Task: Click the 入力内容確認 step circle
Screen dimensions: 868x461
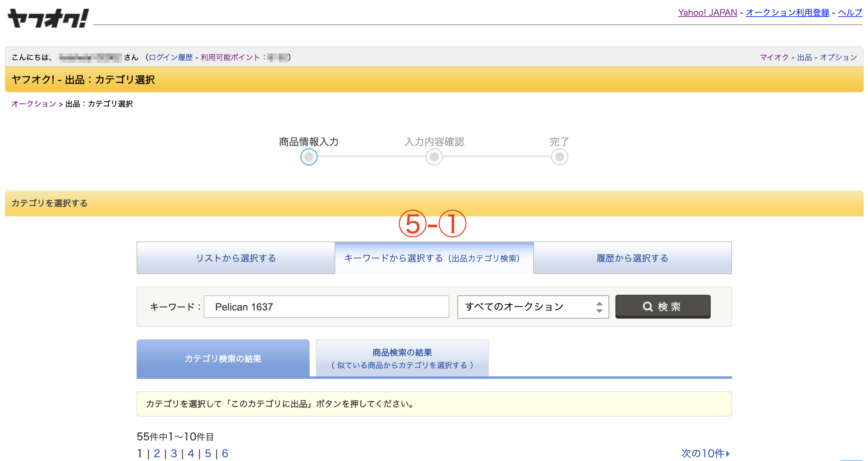Action: pyautogui.click(x=434, y=157)
